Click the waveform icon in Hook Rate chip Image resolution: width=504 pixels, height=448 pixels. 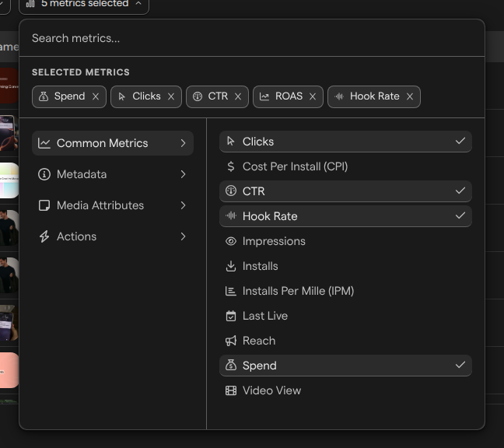pyautogui.click(x=339, y=96)
